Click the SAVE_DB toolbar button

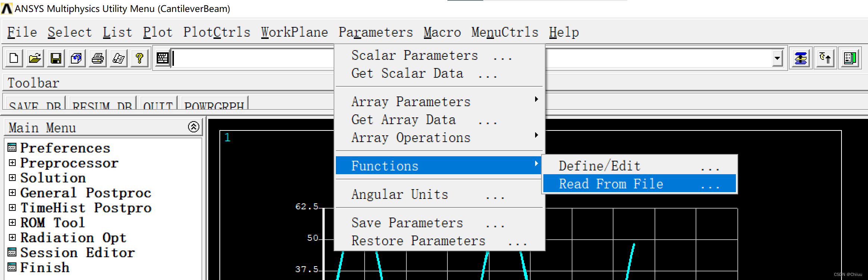(35, 104)
